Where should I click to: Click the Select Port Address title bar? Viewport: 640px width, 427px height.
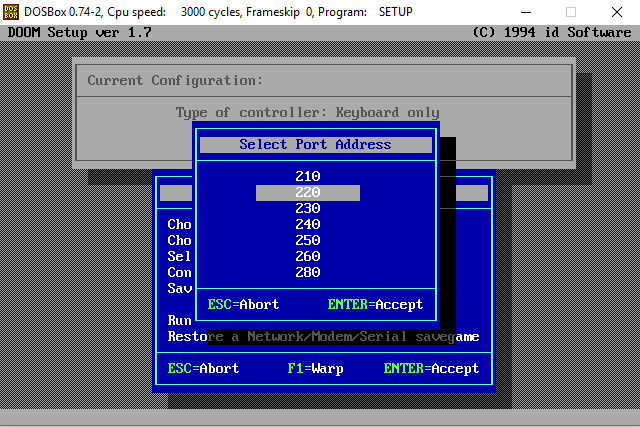click(x=316, y=145)
